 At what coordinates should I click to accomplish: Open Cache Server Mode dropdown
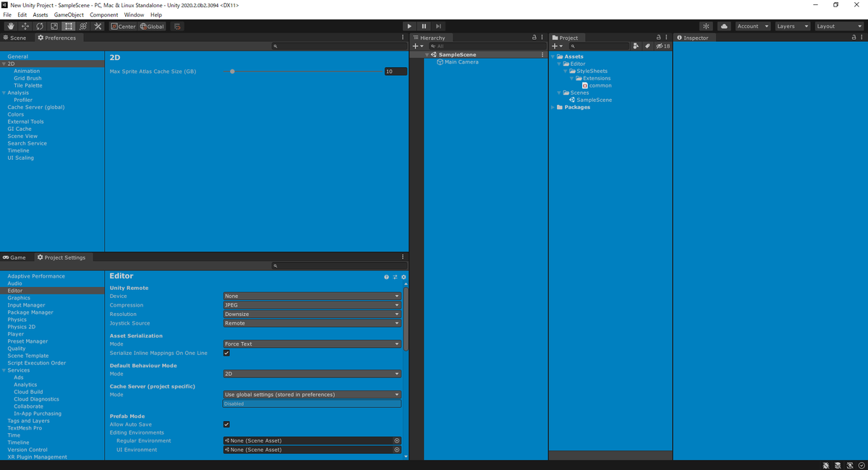(x=312, y=395)
